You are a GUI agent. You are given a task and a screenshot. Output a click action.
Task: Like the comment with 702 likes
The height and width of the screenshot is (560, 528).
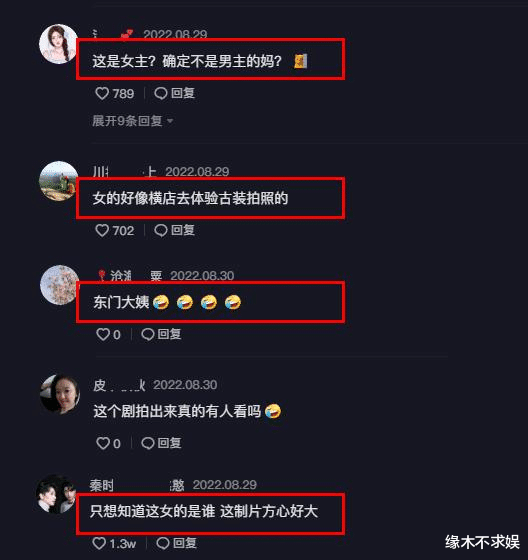pos(102,230)
